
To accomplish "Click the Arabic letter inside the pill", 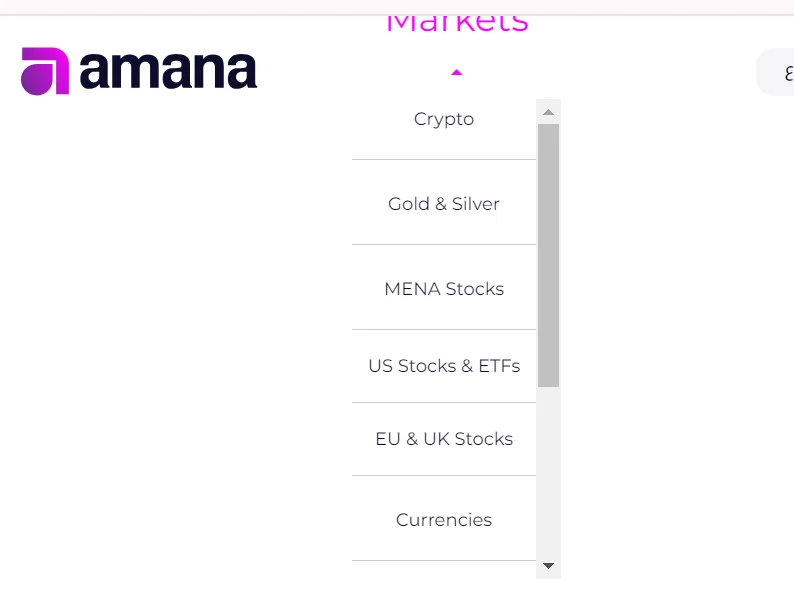I will point(788,73).
